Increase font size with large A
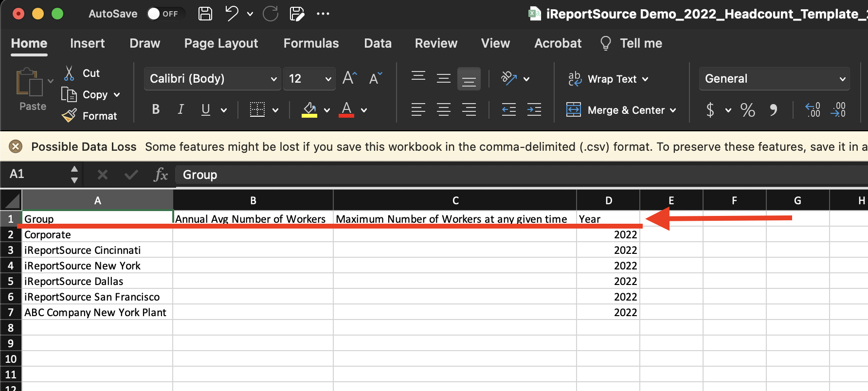Viewport: 868px width, 391px height. click(x=350, y=78)
